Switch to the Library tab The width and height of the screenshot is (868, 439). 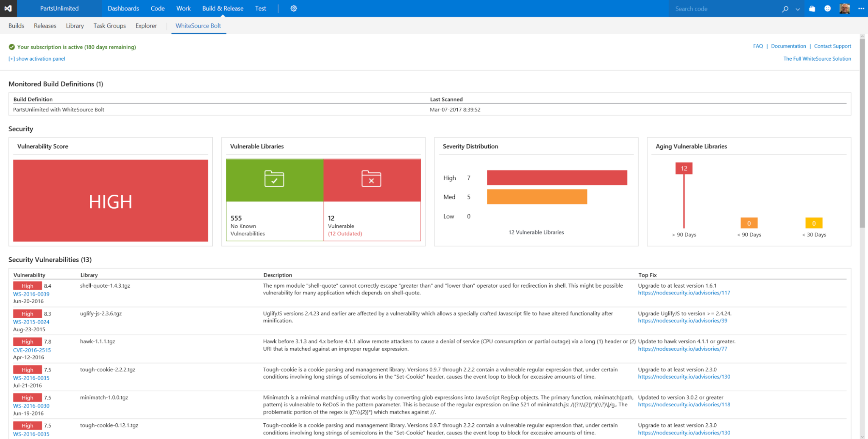click(x=75, y=26)
